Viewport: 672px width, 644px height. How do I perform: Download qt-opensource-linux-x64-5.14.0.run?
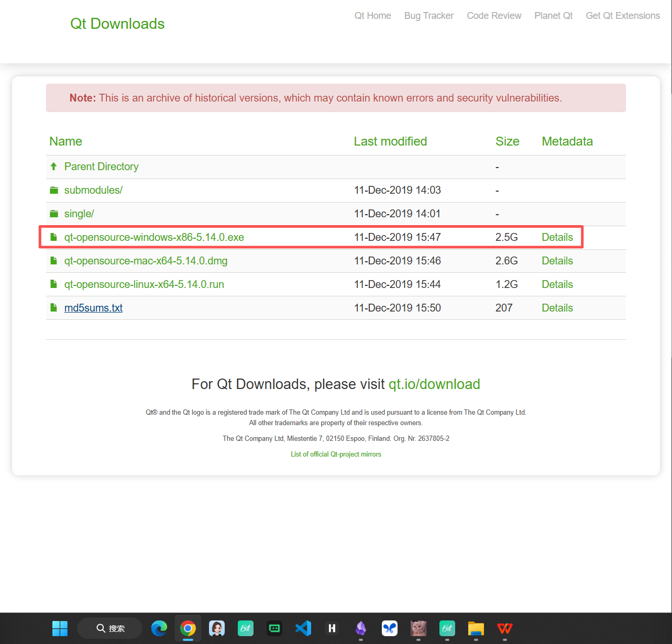144,284
